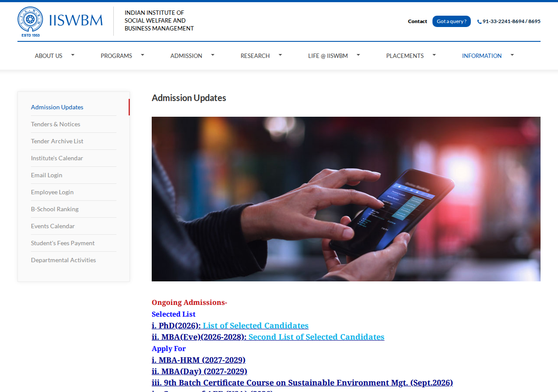Screen dimensions: 558x392
Task: Expand the PROGRAMS dropdown arrow
Action: 143,55
